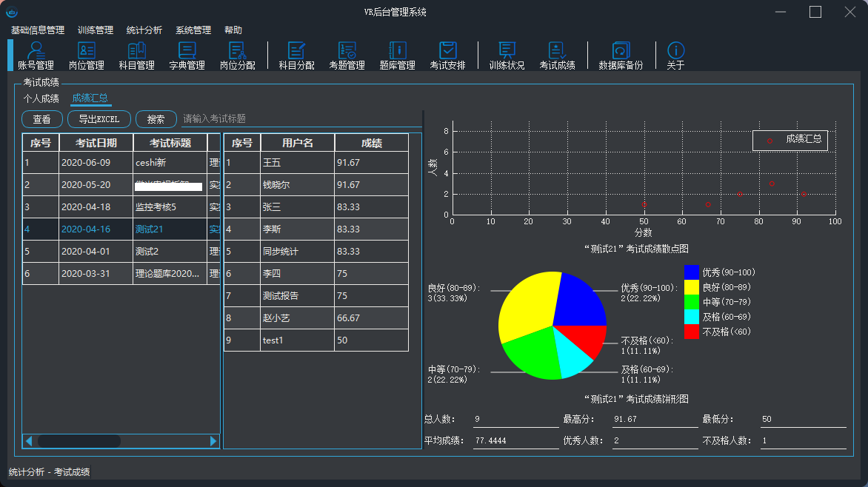Open 岗位管理 post management icon
This screenshot has height=487, width=868.
(x=87, y=56)
